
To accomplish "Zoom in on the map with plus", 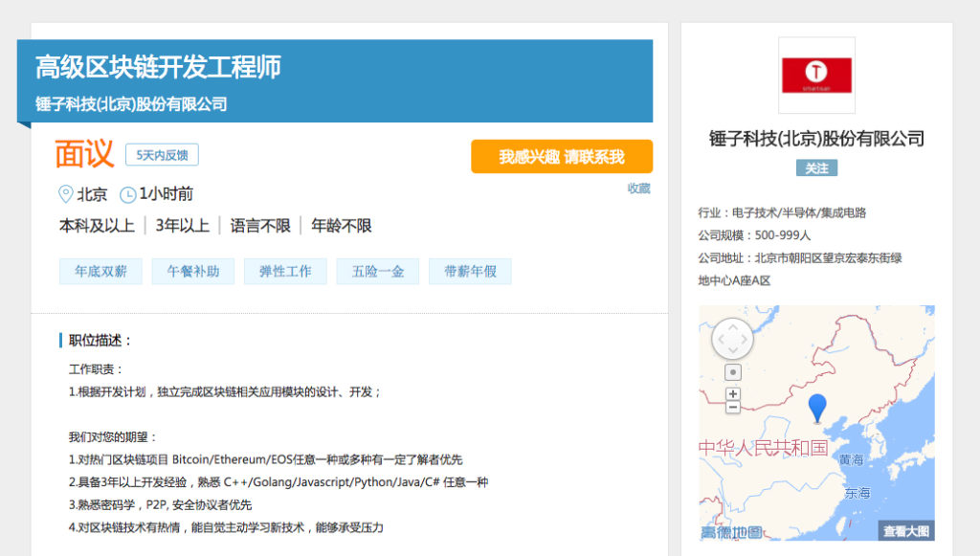I will [733, 393].
